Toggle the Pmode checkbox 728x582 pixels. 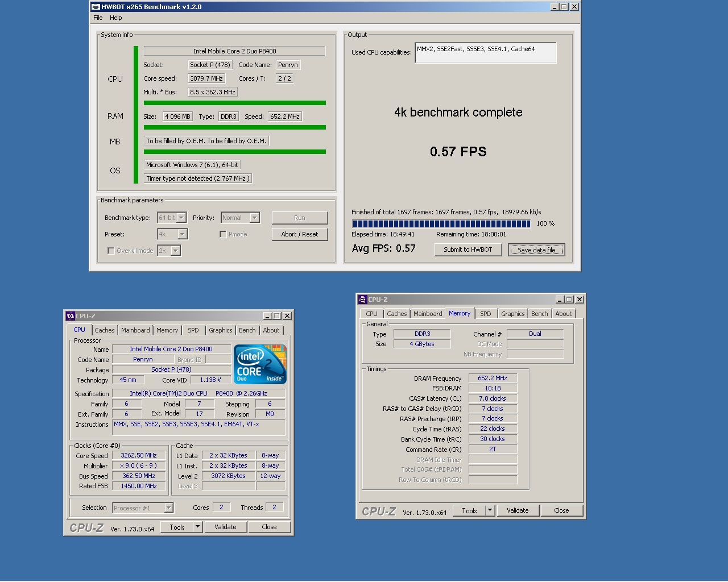click(223, 234)
